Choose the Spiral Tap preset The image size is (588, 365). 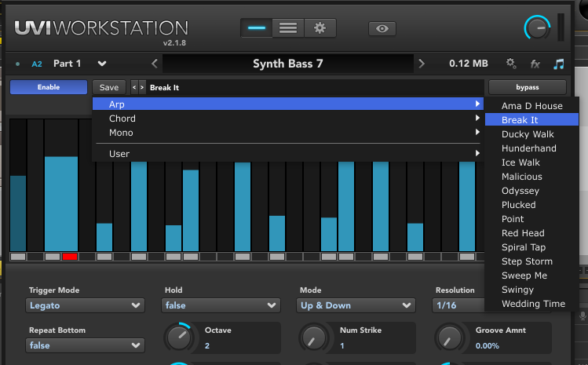[531, 247]
